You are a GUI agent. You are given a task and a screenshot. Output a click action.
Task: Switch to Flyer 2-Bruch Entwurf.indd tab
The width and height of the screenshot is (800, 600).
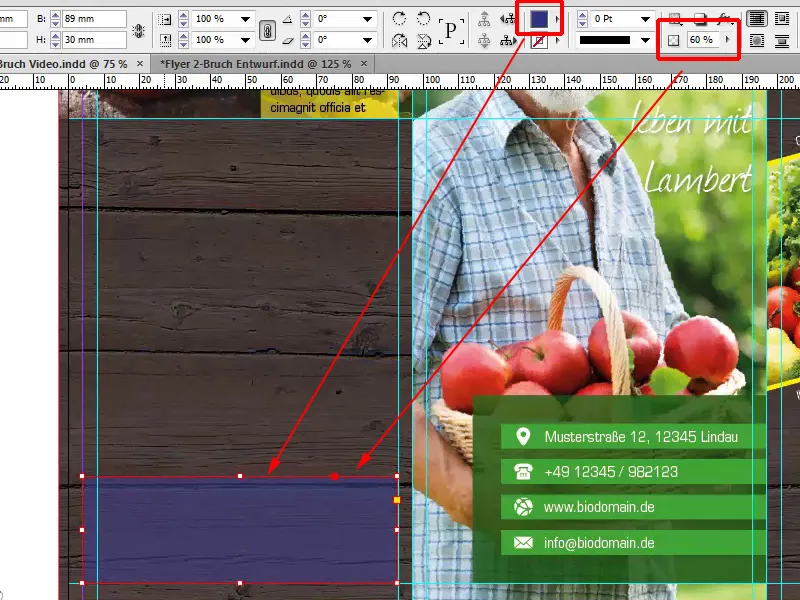[255, 64]
